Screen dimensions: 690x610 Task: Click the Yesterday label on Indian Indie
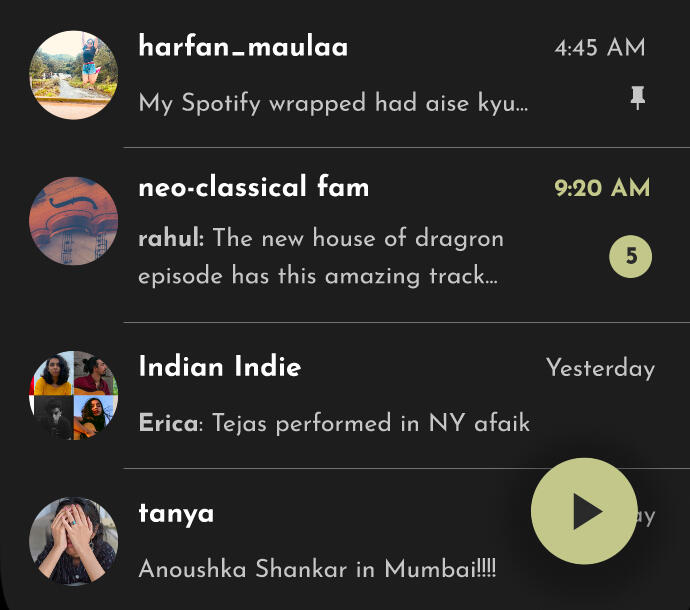pos(600,368)
